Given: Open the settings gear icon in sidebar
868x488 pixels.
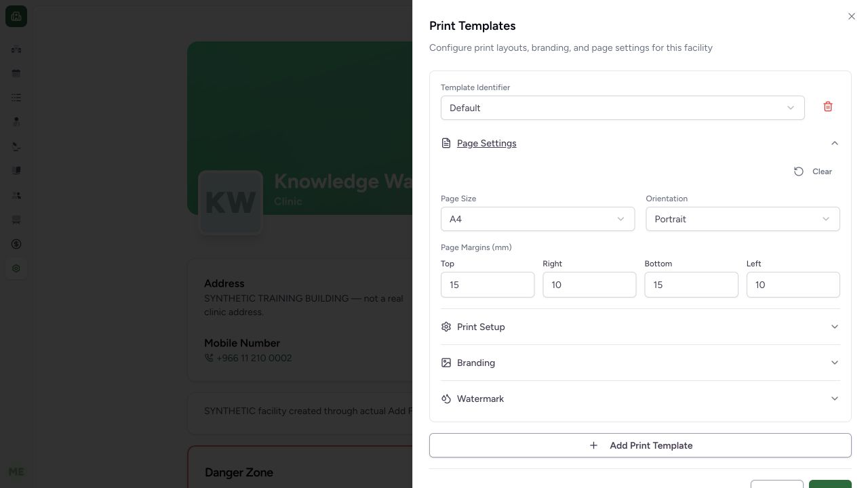Looking at the screenshot, I should tap(16, 268).
